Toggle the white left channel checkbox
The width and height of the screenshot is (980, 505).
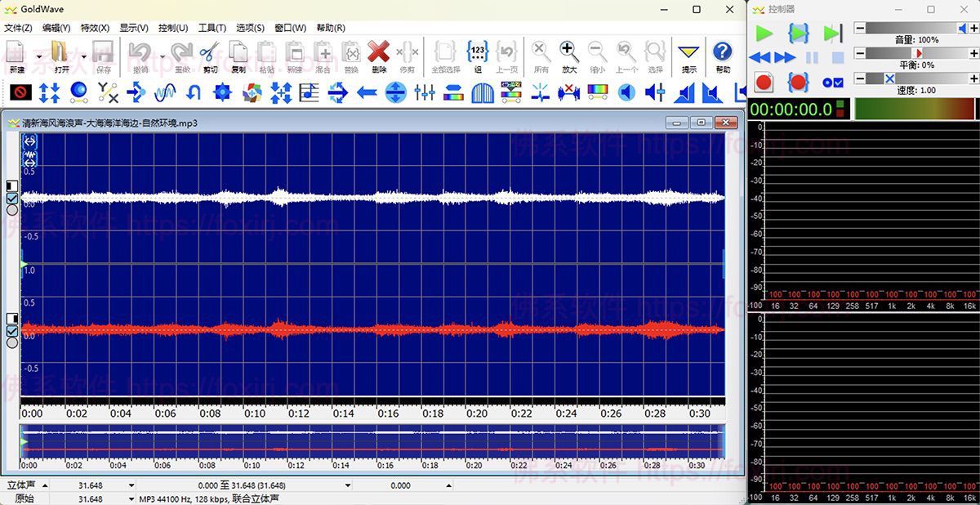[12, 199]
